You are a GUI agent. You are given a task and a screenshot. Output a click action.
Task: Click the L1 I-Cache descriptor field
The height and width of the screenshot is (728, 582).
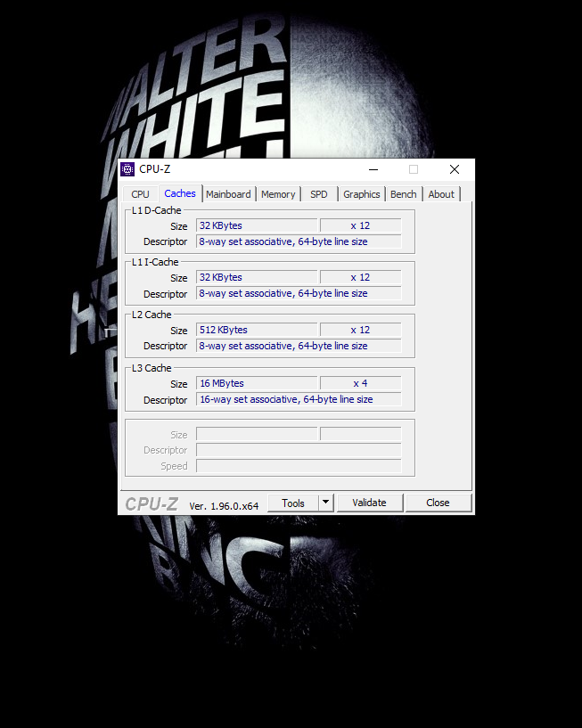click(x=299, y=293)
